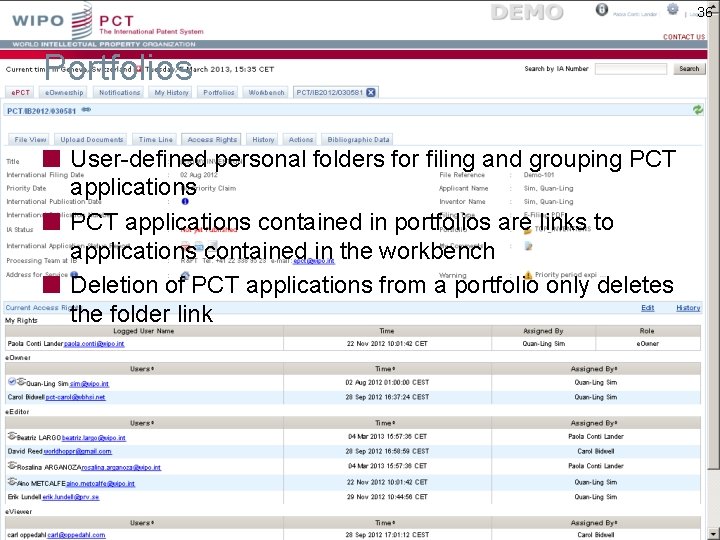Open the Portfolios tab

pyautogui.click(x=219, y=92)
